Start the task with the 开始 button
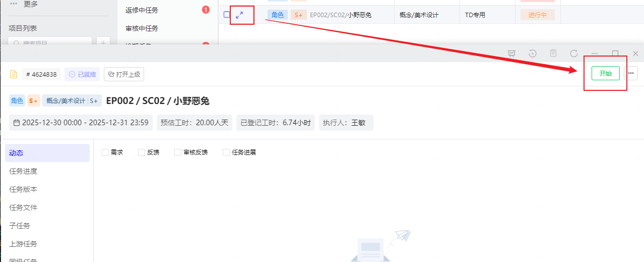This screenshot has width=644, height=262. point(605,73)
